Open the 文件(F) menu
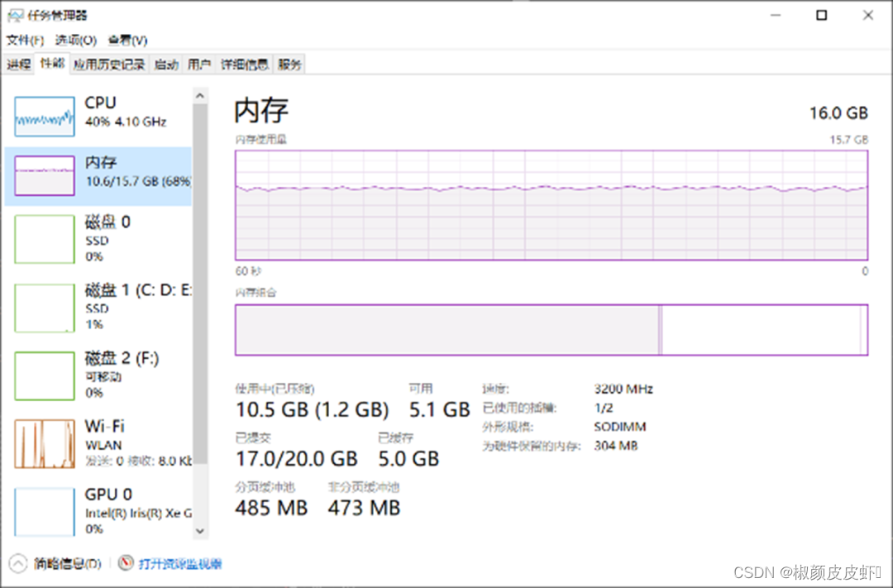The image size is (893, 588). [x=25, y=41]
